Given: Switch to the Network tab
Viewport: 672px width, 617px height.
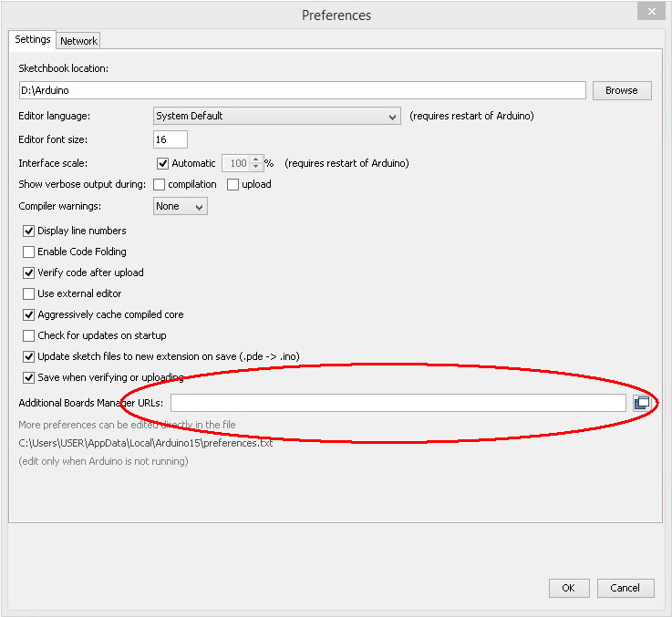Looking at the screenshot, I should (x=78, y=41).
